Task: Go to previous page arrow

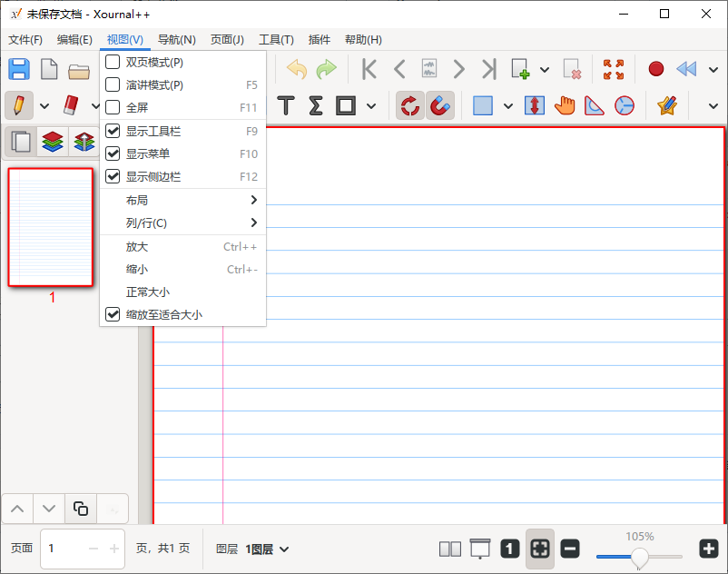Action: coord(399,70)
